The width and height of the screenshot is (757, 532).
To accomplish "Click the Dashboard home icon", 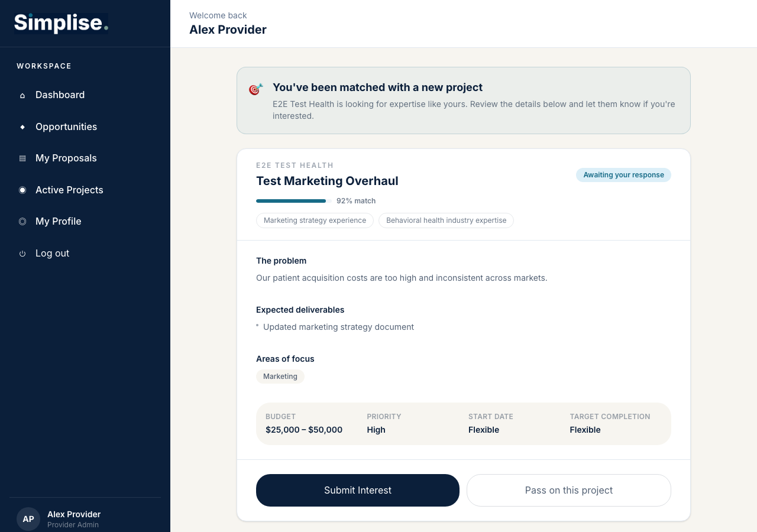I will 22,95.
